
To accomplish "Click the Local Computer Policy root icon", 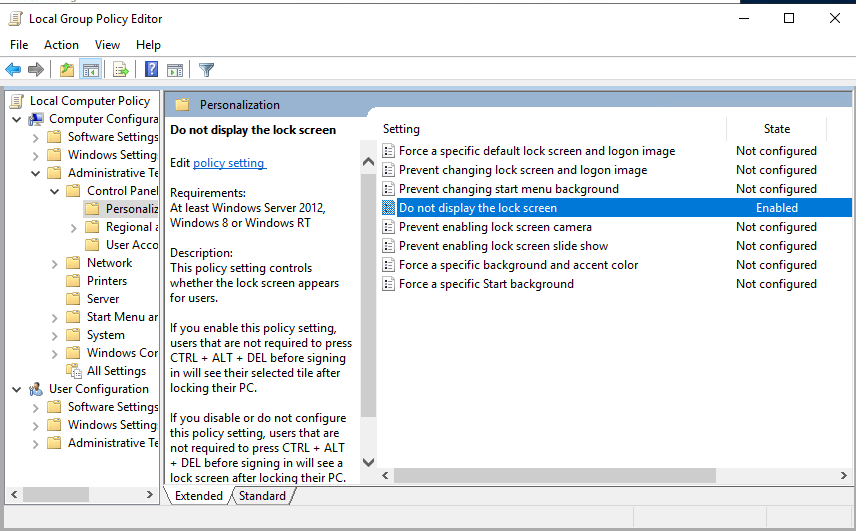I will [17, 101].
